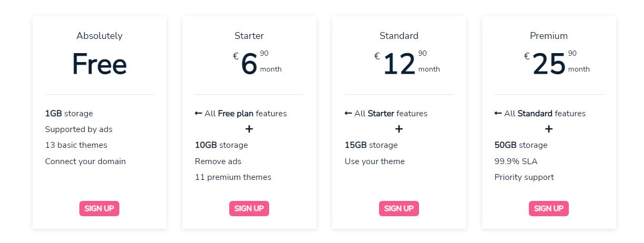Click Sign Up under the Free plan
Image resolution: width=644 pixels, height=243 pixels.
coord(99,208)
